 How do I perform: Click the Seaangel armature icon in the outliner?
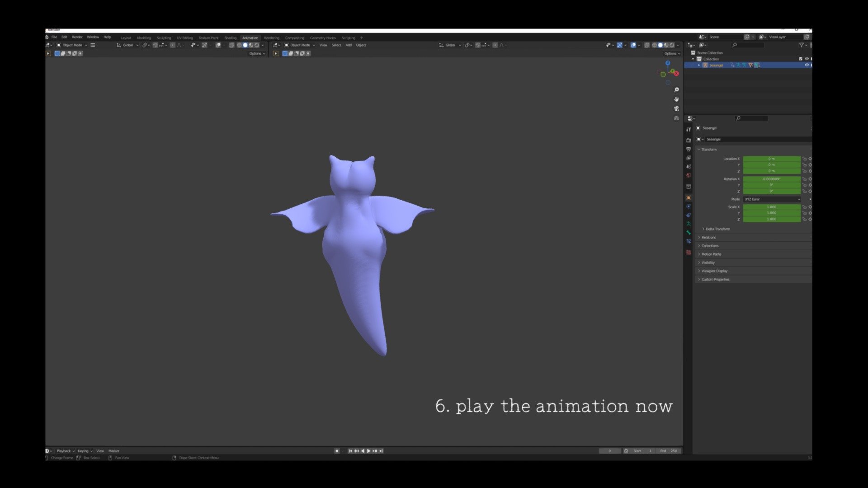tap(705, 65)
